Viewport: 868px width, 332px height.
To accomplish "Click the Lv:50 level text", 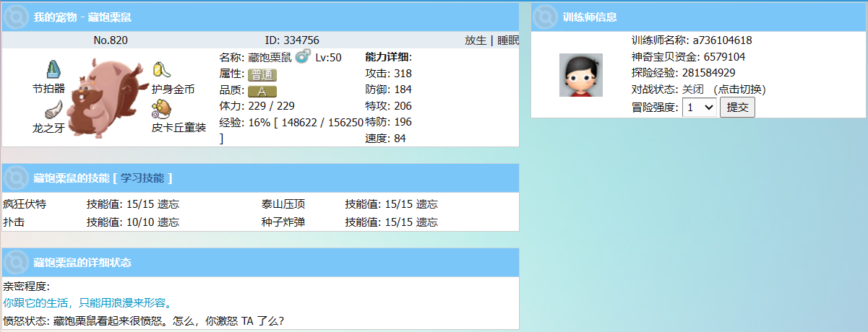I will 328,57.
